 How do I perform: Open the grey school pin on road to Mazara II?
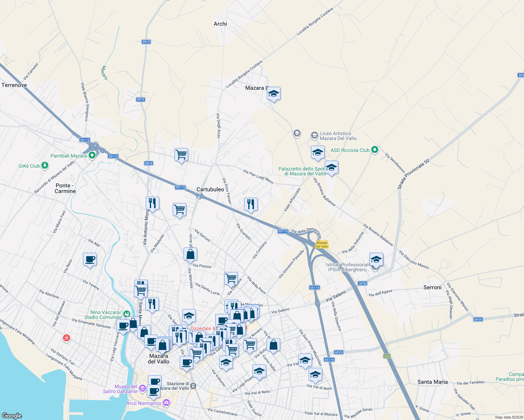[297, 133]
